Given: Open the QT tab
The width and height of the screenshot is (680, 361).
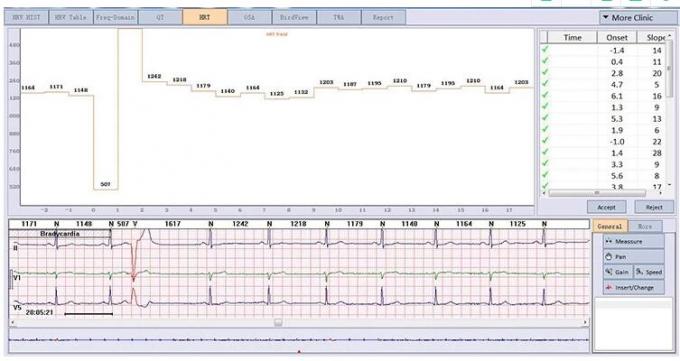Looking at the screenshot, I should (x=160, y=17).
